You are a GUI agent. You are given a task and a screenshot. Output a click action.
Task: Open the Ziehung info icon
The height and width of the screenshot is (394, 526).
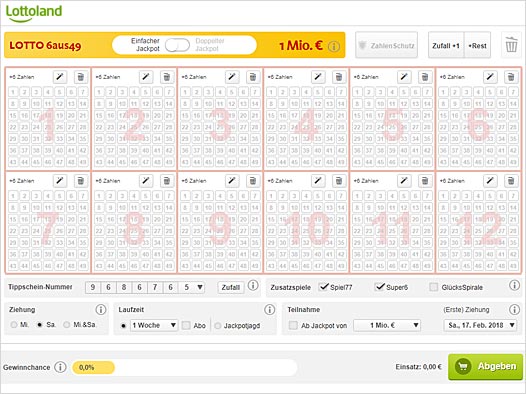coord(101,309)
